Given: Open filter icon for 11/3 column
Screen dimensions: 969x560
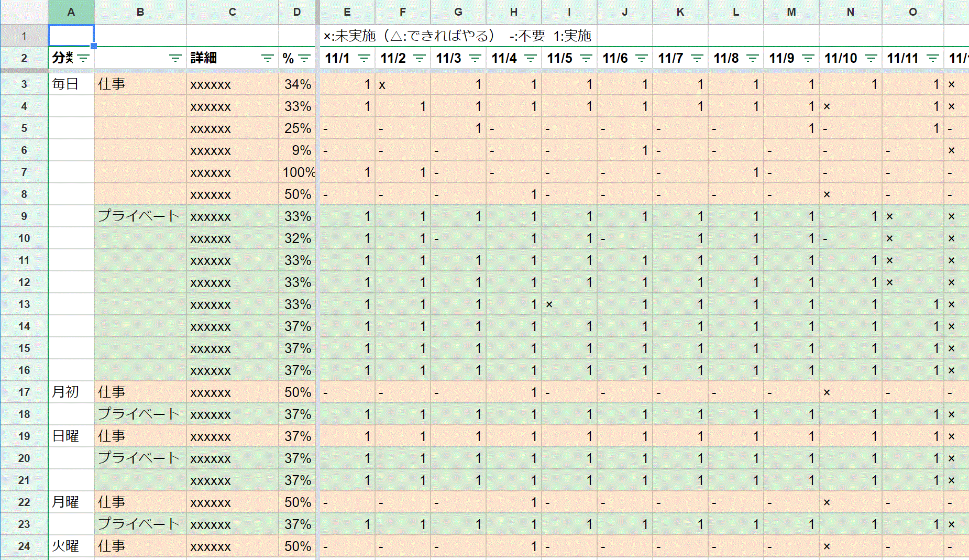Looking at the screenshot, I should click(x=475, y=58).
